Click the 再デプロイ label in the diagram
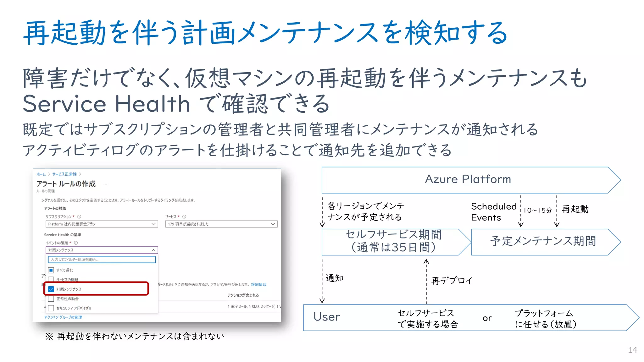Image resolution: width=644 pixels, height=362 pixels. coord(452,281)
